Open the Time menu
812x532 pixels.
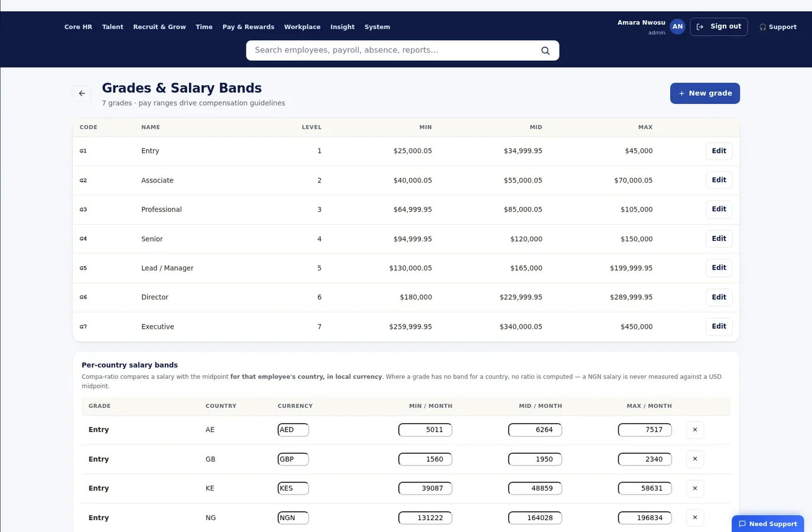click(x=204, y=27)
